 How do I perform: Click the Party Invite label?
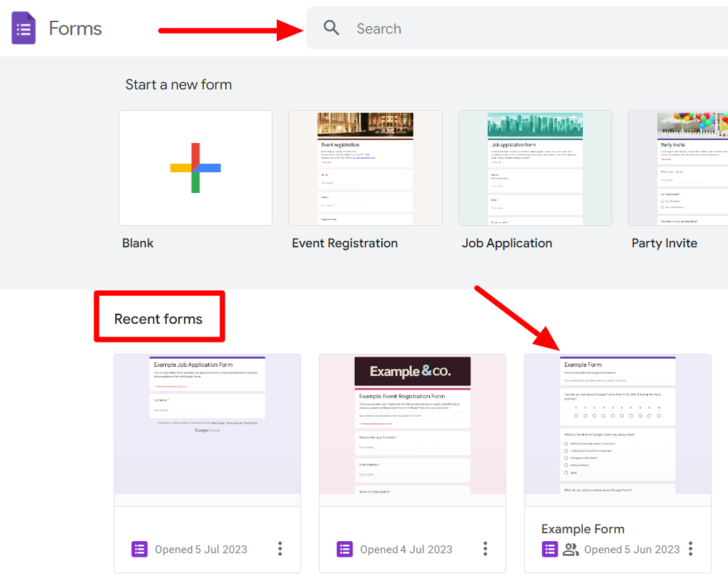coord(664,243)
